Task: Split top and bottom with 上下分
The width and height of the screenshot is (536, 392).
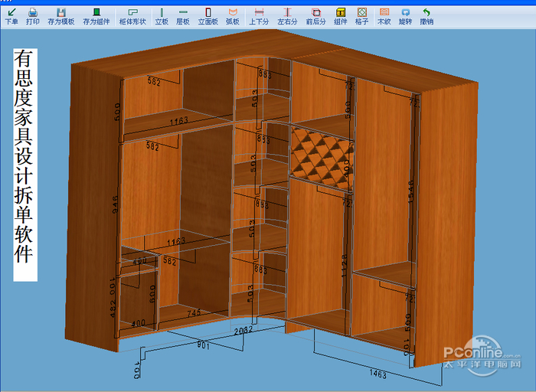Action: [259, 16]
